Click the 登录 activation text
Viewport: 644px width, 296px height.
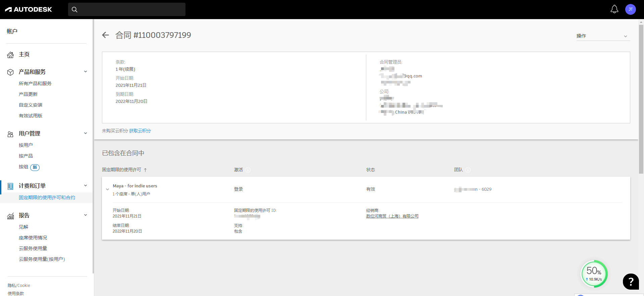pyautogui.click(x=238, y=189)
